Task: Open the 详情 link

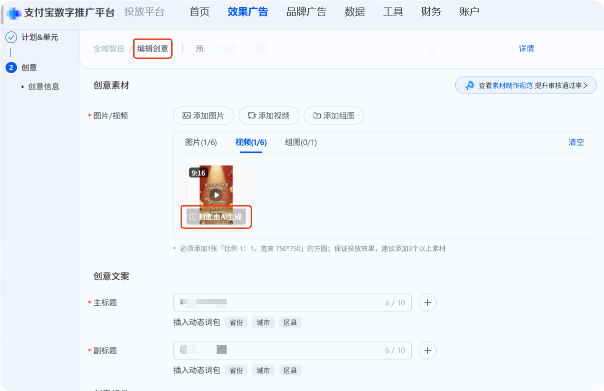Action: [x=526, y=49]
